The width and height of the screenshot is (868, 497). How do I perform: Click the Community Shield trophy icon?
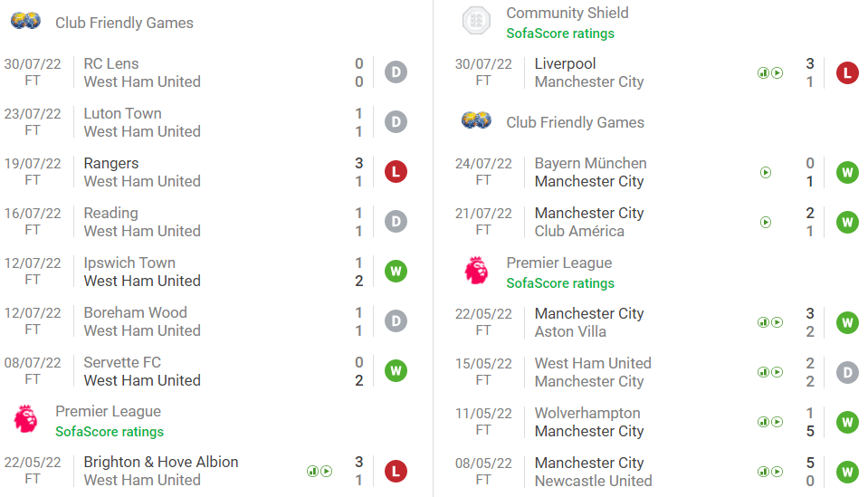[476, 21]
